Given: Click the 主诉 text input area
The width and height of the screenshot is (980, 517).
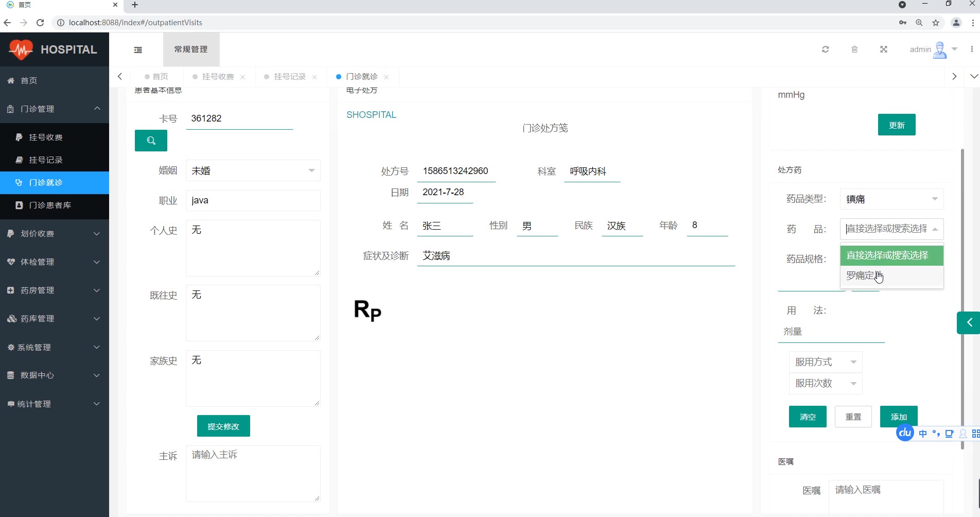Looking at the screenshot, I should (253, 473).
